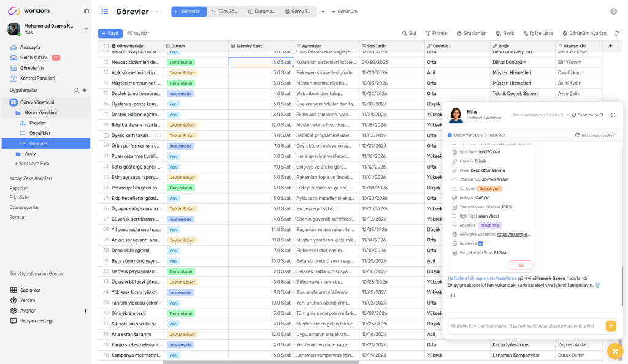Open Gruplandır grouping options

click(471, 34)
